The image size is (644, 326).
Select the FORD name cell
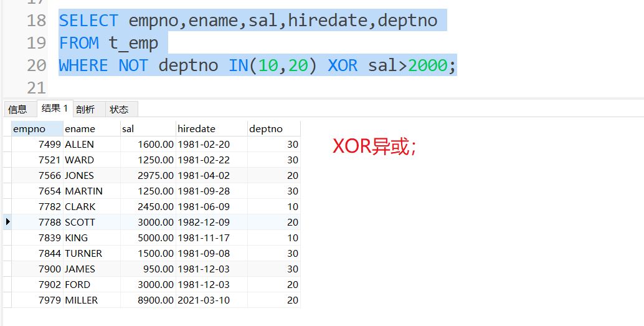click(x=92, y=285)
